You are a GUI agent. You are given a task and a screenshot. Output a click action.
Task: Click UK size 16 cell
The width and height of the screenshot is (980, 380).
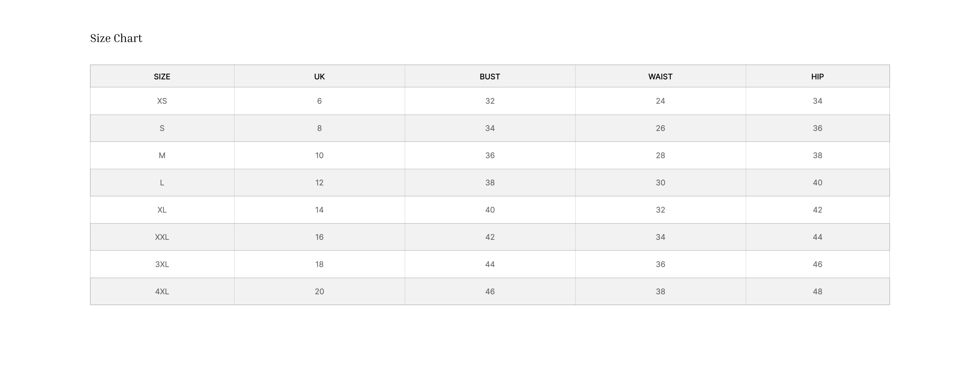click(319, 237)
